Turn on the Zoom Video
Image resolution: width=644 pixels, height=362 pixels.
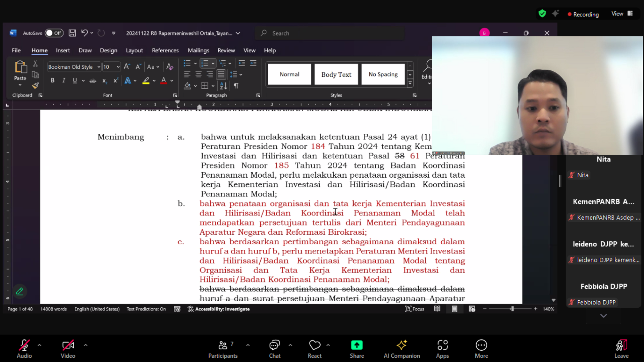tap(68, 349)
